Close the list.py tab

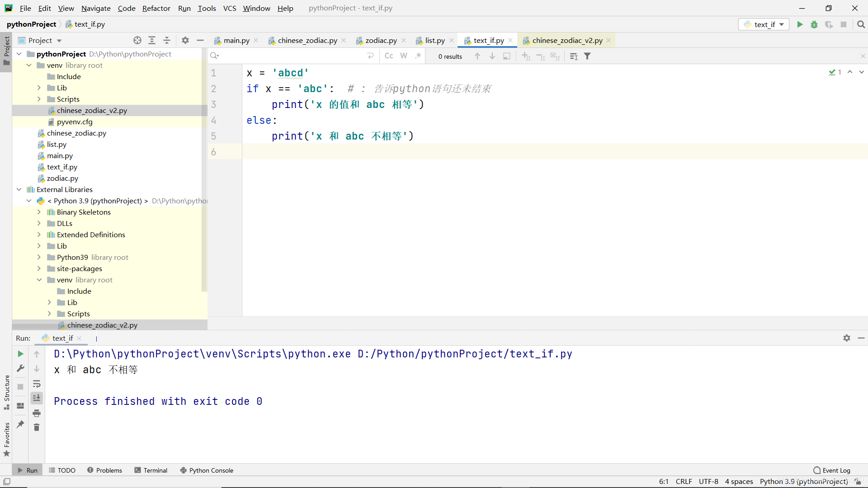tap(452, 40)
